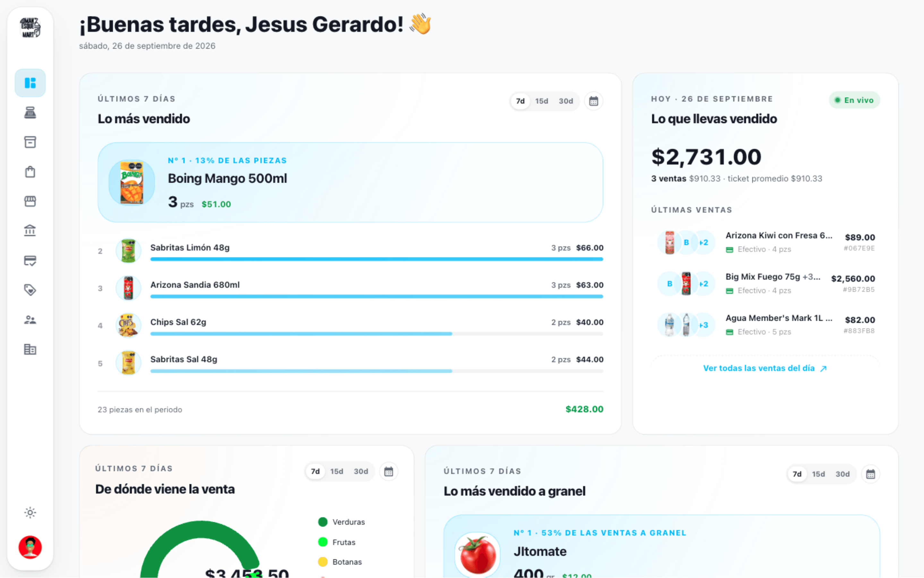Click the Botanas yellow legend dot
The image size is (924, 578).
pos(323,562)
